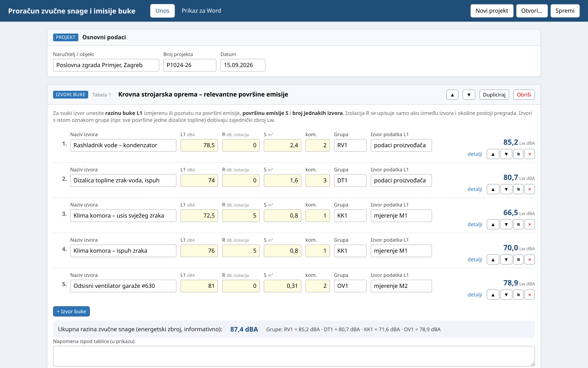Duplicate Klima komora usis svježeg zraka row

coord(518,224)
